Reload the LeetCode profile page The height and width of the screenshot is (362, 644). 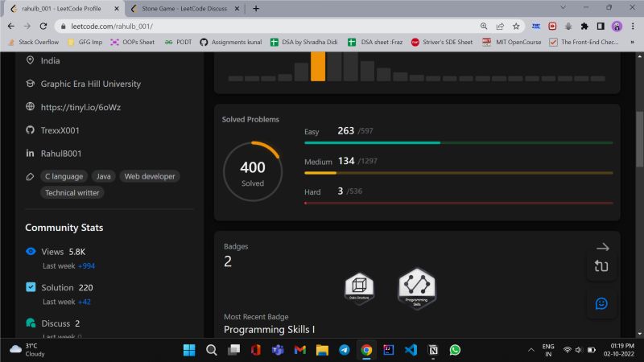pyautogui.click(x=43, y=27)
